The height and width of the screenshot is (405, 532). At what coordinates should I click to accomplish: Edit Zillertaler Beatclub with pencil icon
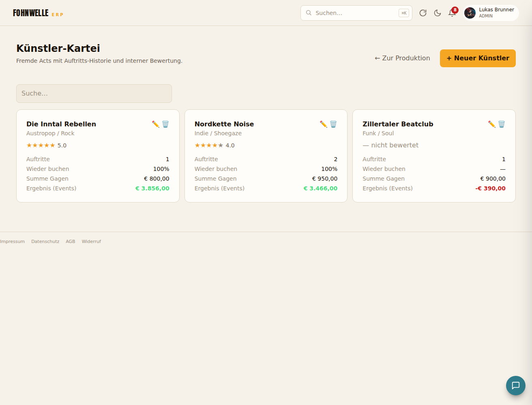[492, 124]
